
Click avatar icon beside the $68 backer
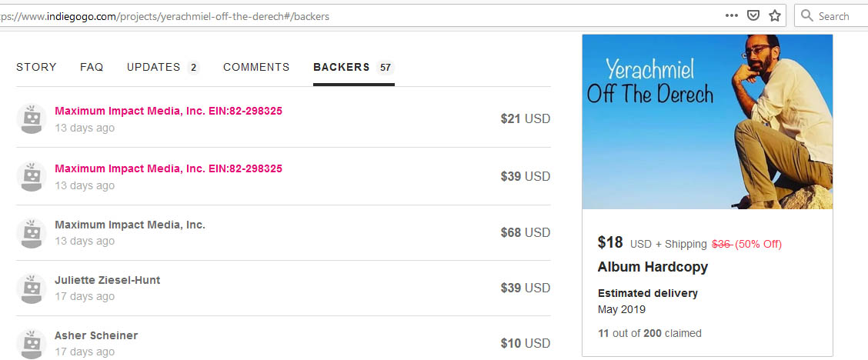click(x=32, y=233)
